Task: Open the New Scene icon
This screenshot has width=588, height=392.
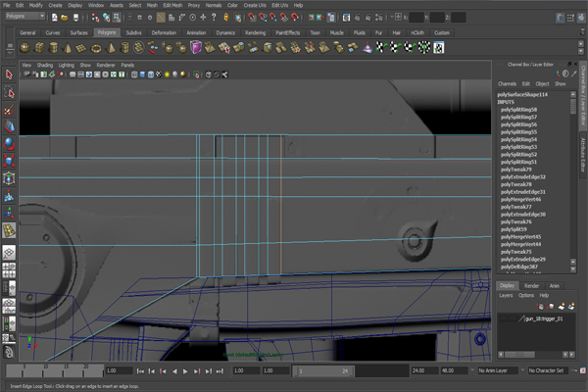Action: [x=55, y=18]
